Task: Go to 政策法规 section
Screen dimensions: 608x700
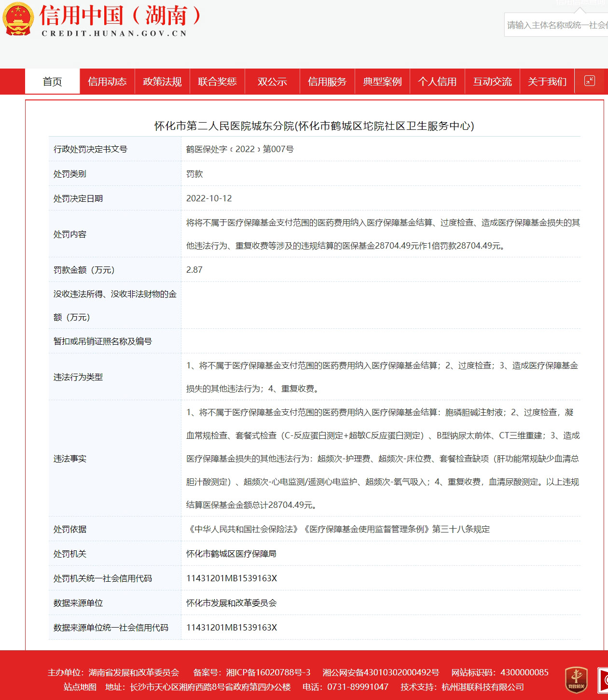Action: point(162,82)
